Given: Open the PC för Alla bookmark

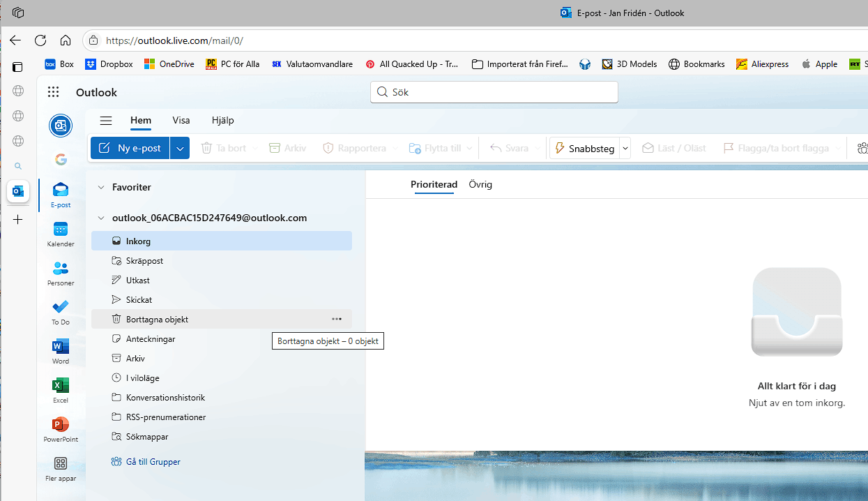Looking at the screenshot, I should (233, 64).
